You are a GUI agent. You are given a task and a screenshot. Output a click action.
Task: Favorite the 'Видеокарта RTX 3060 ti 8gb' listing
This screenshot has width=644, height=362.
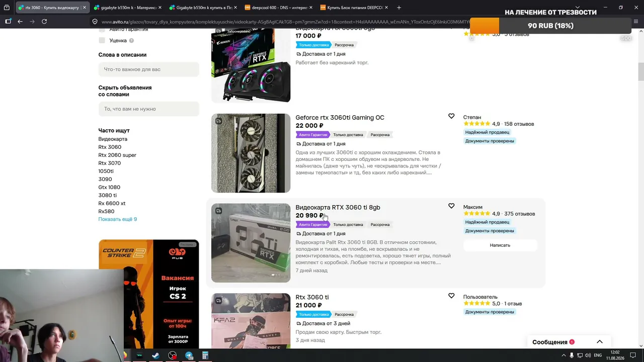(451, 206)
